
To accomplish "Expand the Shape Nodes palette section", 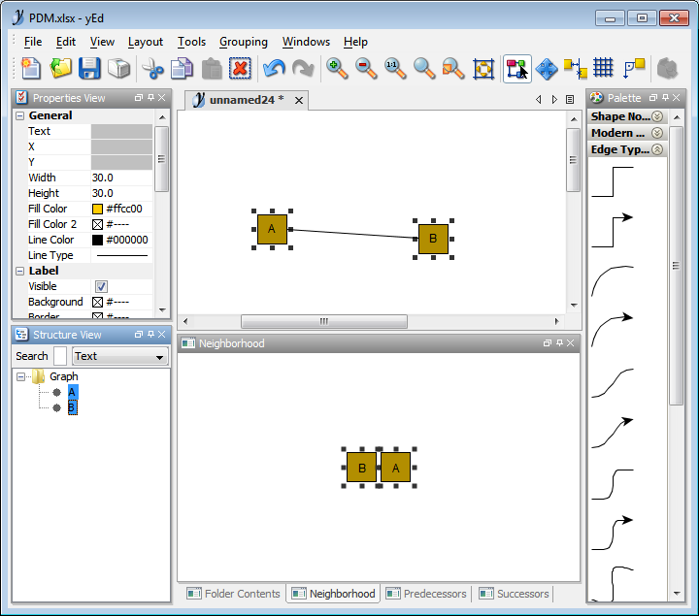I will pos(657,116).
